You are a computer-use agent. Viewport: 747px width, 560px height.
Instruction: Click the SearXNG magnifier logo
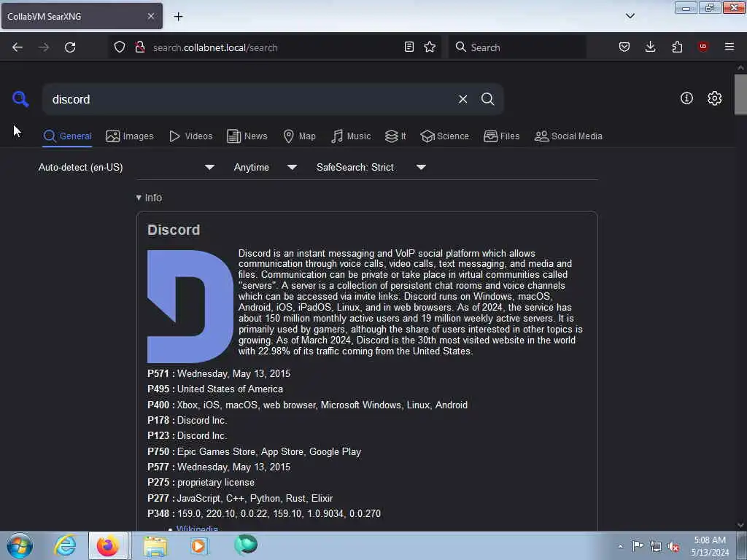[x=20, y=99]
